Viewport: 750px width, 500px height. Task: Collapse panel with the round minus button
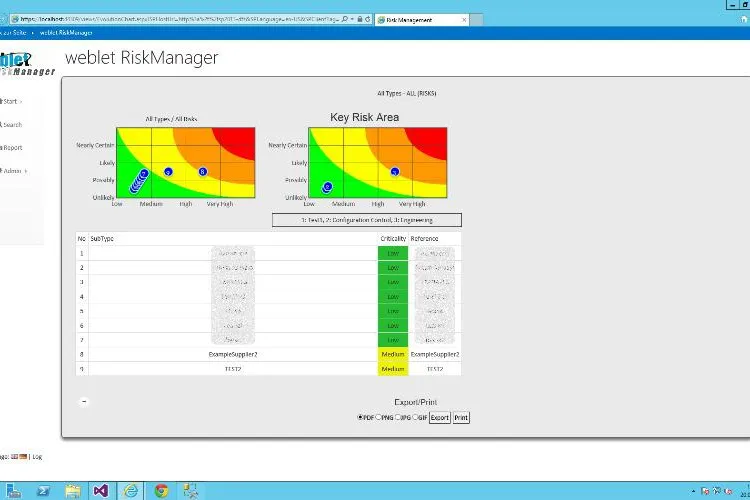coord(84,401)
